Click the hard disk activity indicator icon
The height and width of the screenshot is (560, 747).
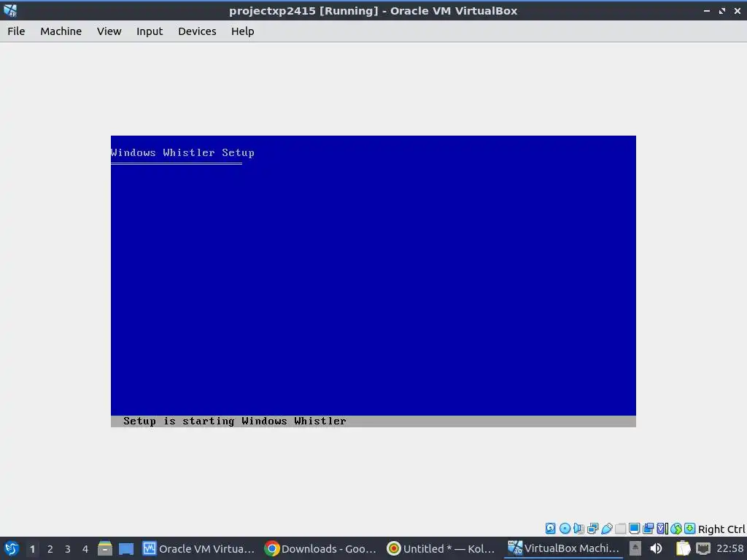pyautogui.click(x=550, y=528)
